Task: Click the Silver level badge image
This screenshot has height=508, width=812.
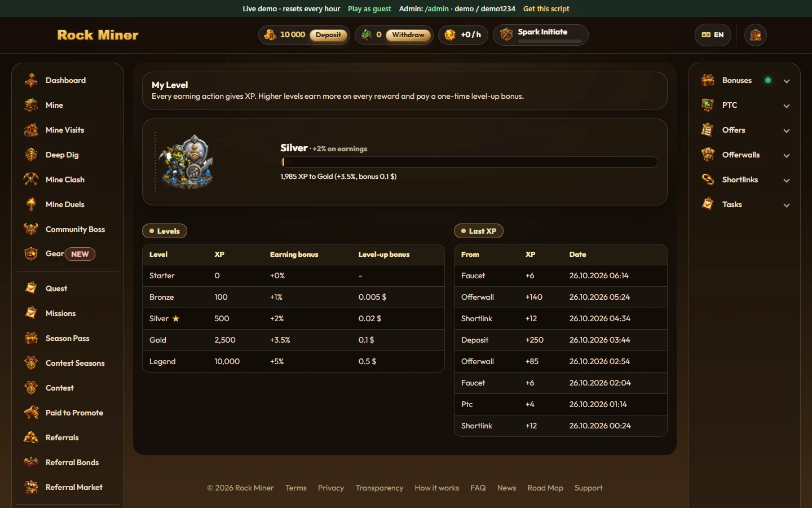Action: pos(187,162)
